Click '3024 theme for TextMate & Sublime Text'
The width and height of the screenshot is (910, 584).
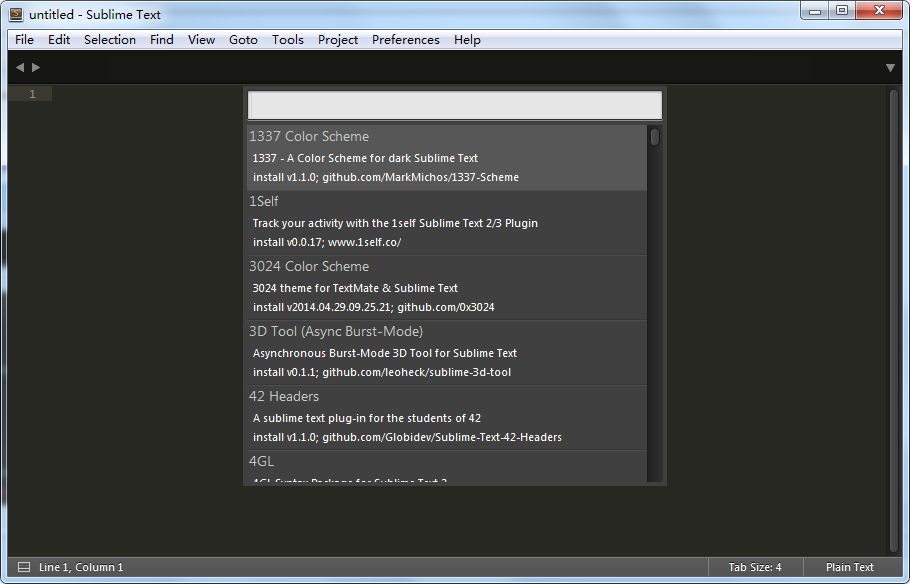[x=355, y=288]
